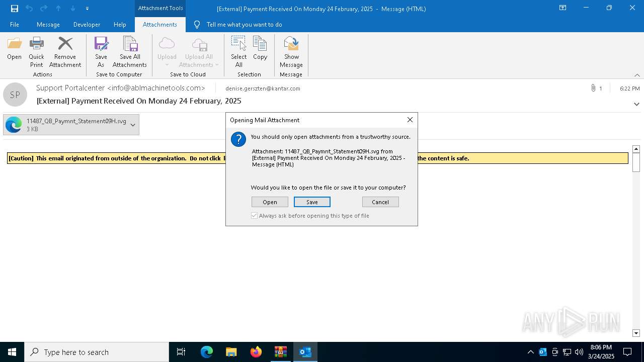Image resolution: width=644 pixels, height=362 pixels.
Task: Click the Tell me what you want to do box
Action: pyautogui.click(x=244, y=25)
